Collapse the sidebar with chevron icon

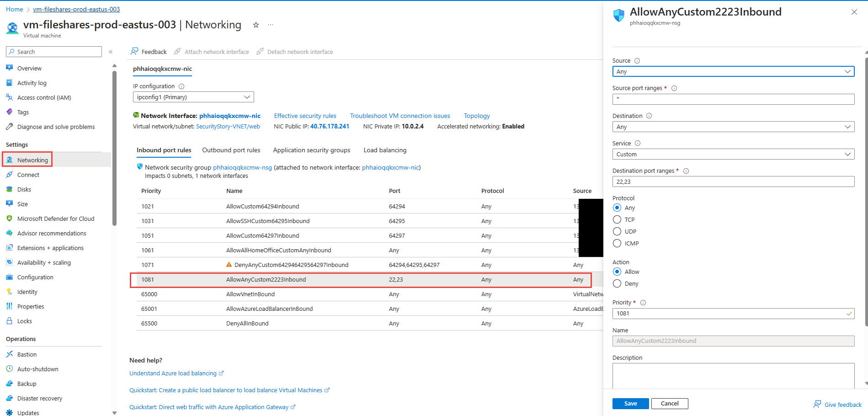coord(111,52)
